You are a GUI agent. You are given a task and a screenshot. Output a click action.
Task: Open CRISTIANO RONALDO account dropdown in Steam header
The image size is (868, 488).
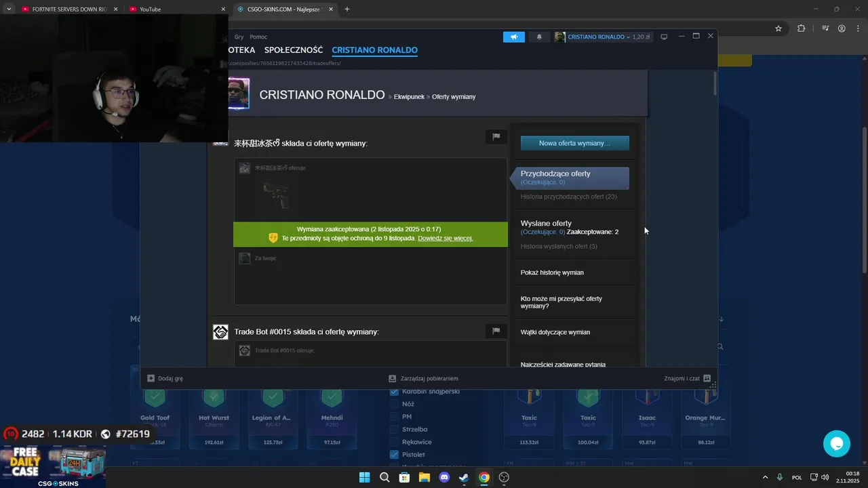[x=602, y=37]
